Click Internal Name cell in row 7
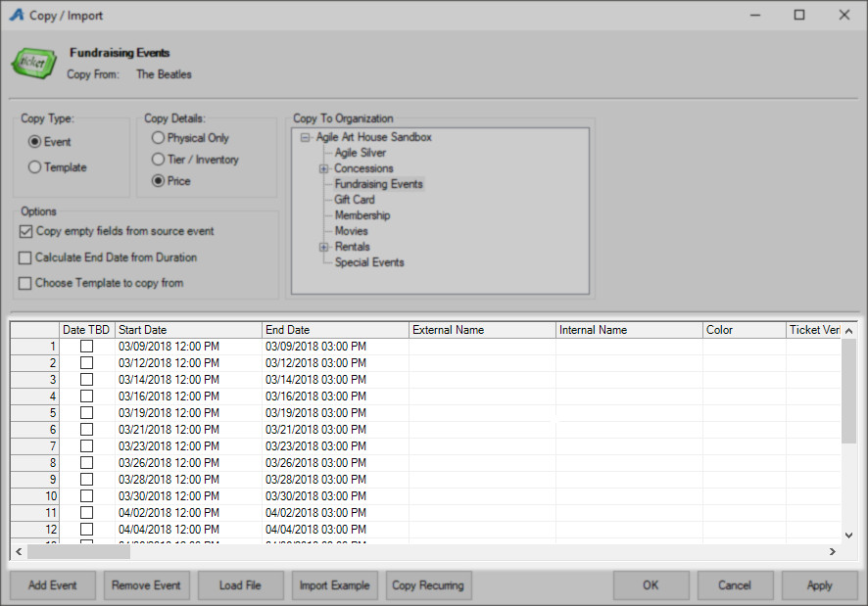Viewport: 868px width, 606px height. coord(629,446)
